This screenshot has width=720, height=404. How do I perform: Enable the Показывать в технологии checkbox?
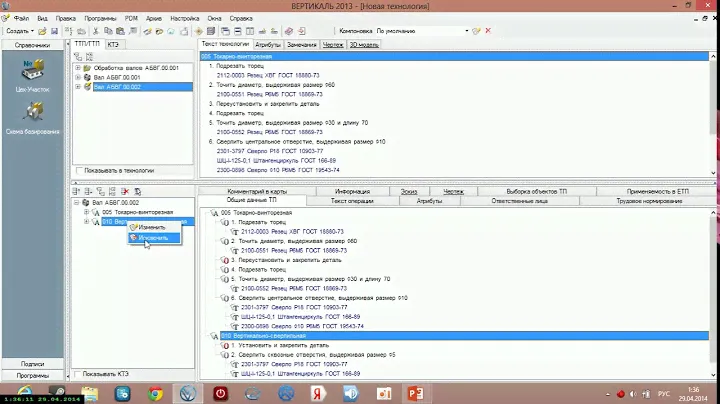(79, 170)
